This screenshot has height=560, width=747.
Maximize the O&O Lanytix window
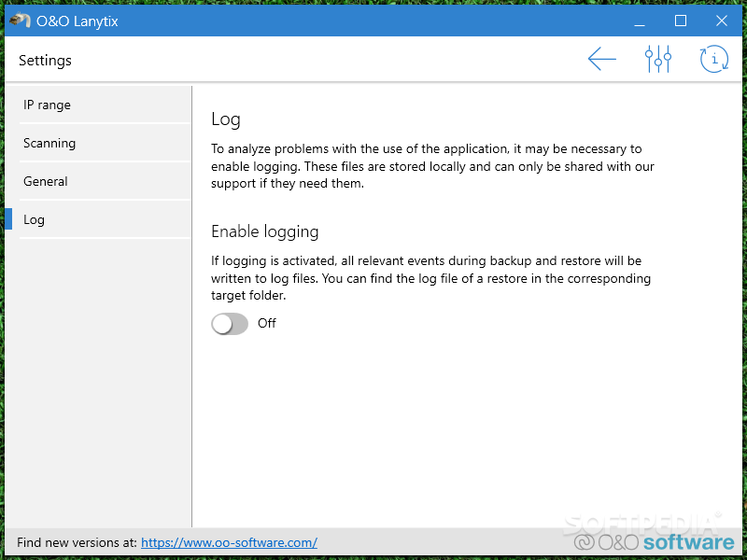pos(681,21)
